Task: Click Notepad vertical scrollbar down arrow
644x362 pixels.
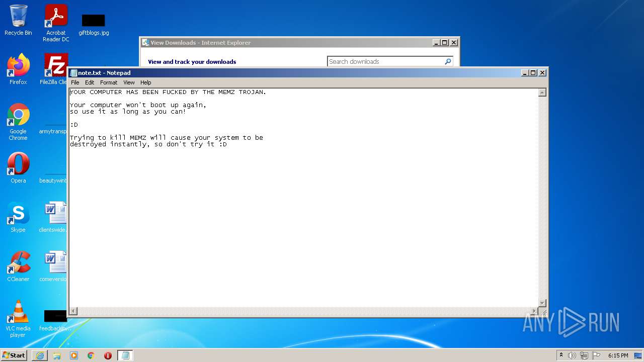Action: [542, 303]
